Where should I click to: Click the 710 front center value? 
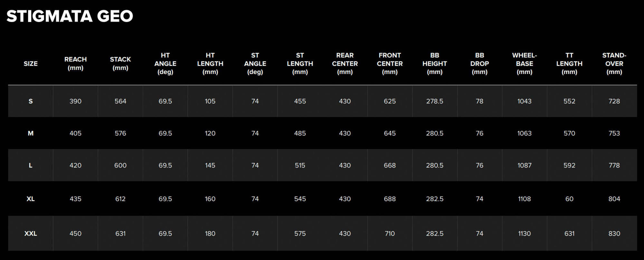[390, 234]
